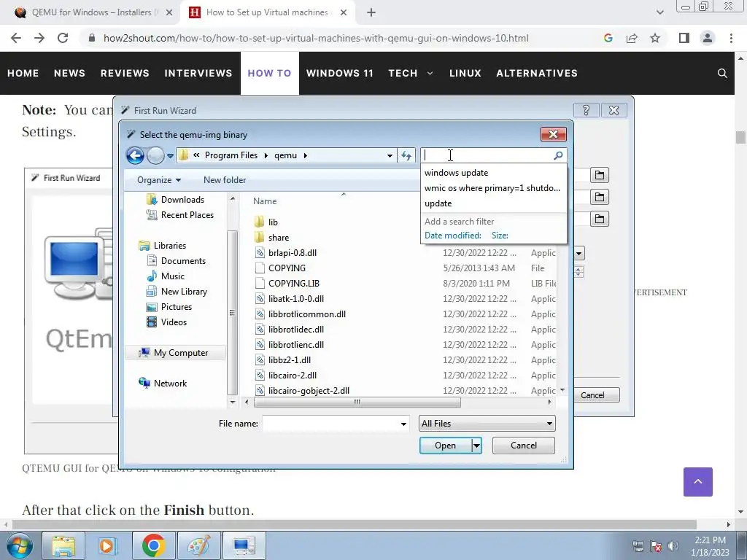Click the website search icon
The width and height of the screenshot is (747, 560).
[x=722, y=74]
